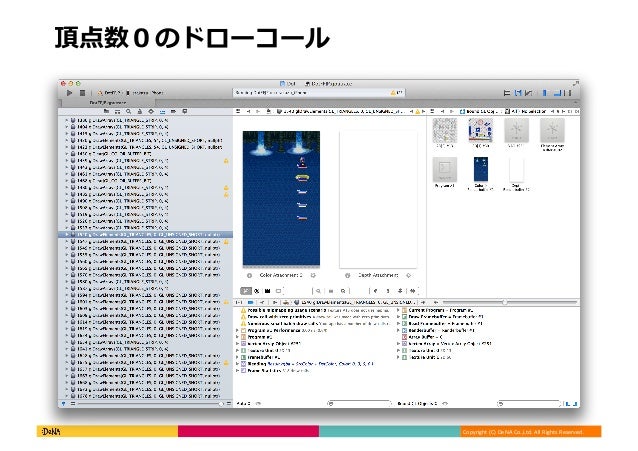Select the Array Buffer row
This screenshot has height=451, width=638.
(x=422, y=337)
